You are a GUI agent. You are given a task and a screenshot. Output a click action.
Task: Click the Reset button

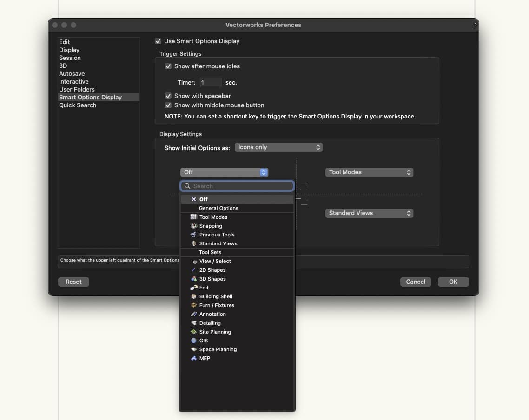[73, 282]
